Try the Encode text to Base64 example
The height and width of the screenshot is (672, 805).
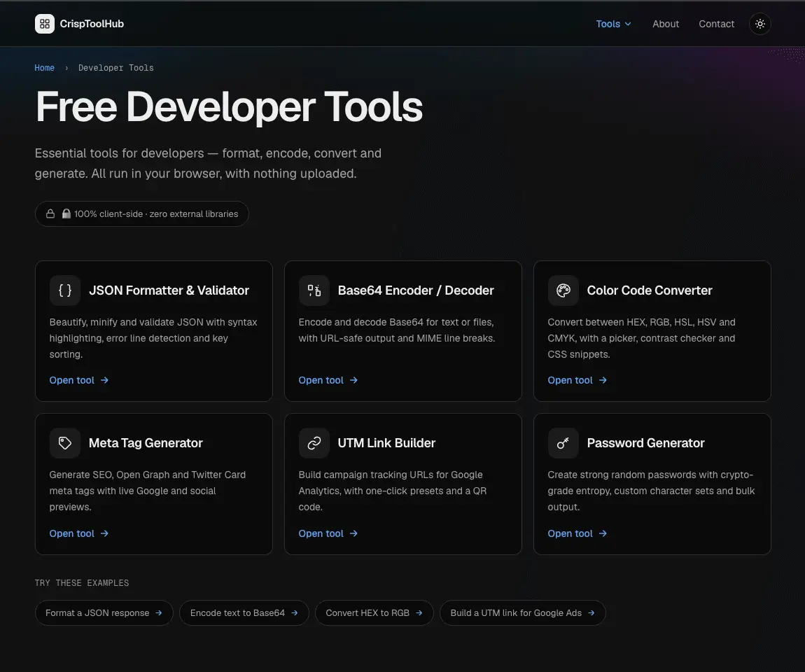tap(244, 613)
